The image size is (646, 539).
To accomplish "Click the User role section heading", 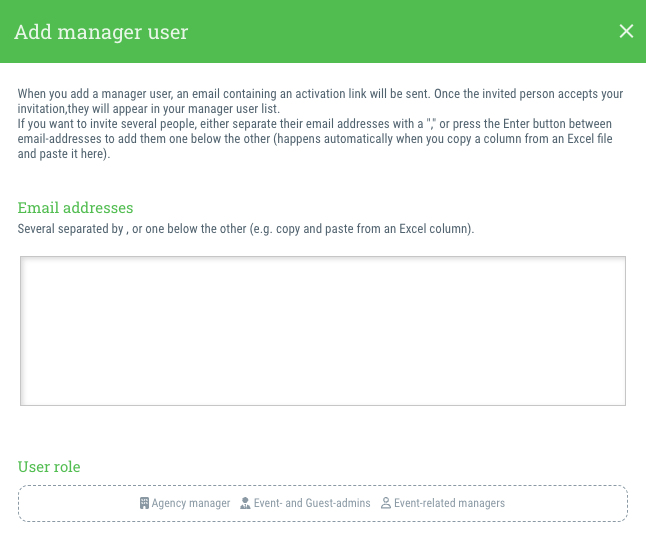I will [49, 467].
